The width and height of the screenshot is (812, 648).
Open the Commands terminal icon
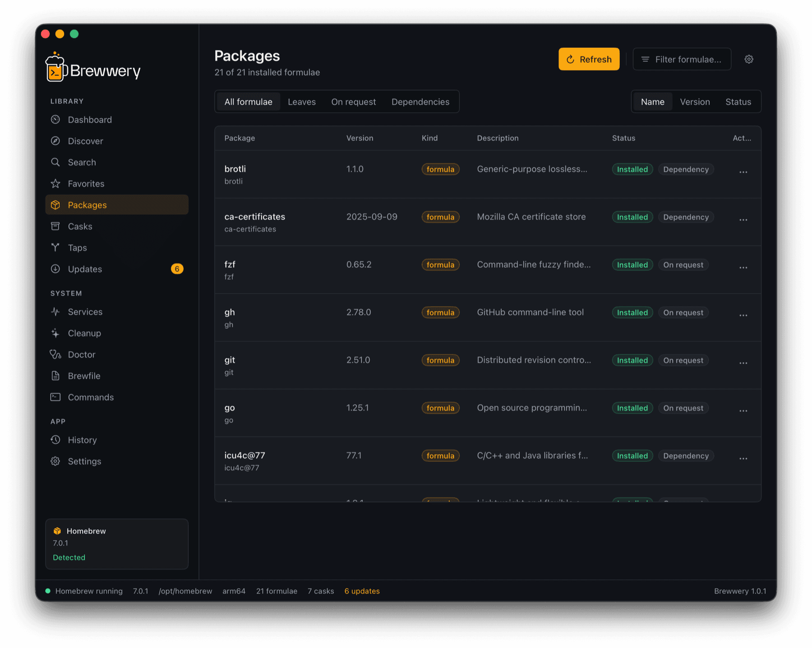[x=55, y=397]
